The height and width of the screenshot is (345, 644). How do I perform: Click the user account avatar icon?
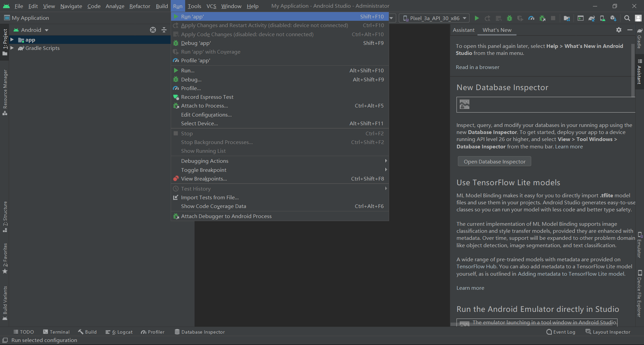click(x=638, y=18)
